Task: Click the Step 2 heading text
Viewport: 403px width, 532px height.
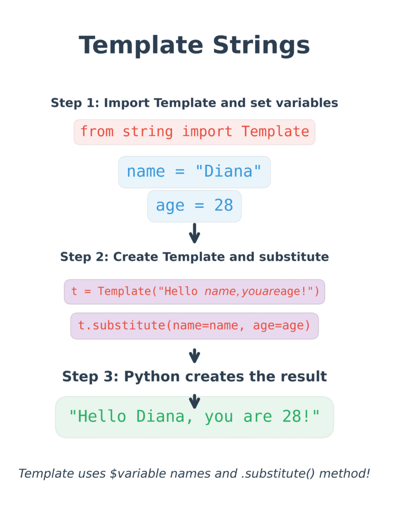Action: (x=194, y=257)
